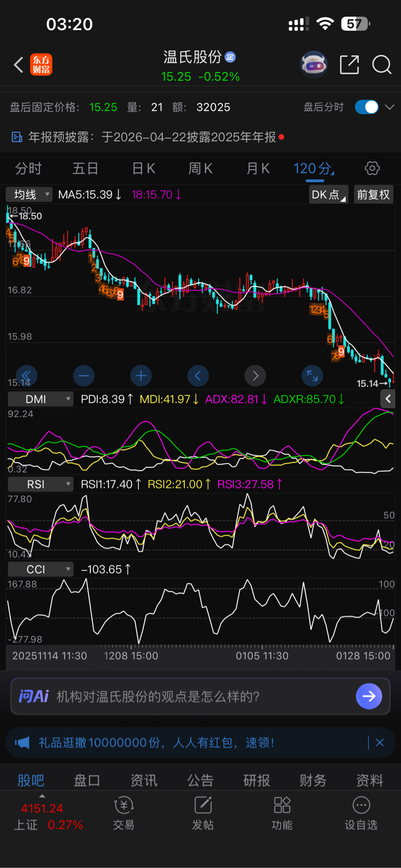Open the DK点 dropdown
Image resolution: width=401 pixels, height=868 pixels.
[328, 195]
